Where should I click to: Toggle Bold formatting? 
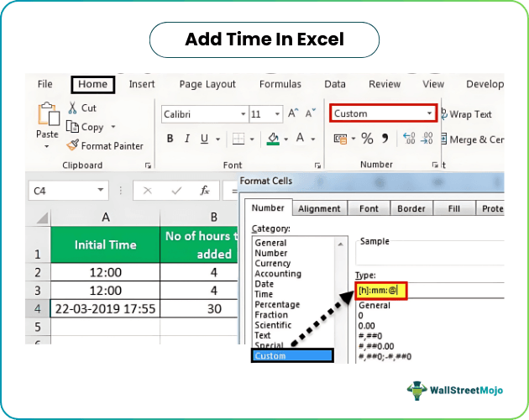pyautogui.click(x=170, y=139)
